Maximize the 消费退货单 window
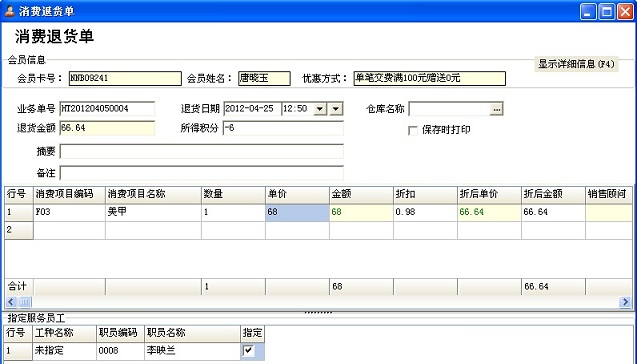The width and height of the screenshot is (637, 364). point(607,11)
